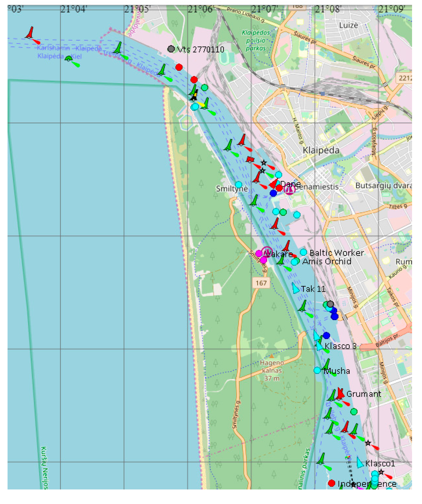Screen dimensions: 422x504
Task: Select the red vessel at far top-left sea
Action: tap(30, 33)
